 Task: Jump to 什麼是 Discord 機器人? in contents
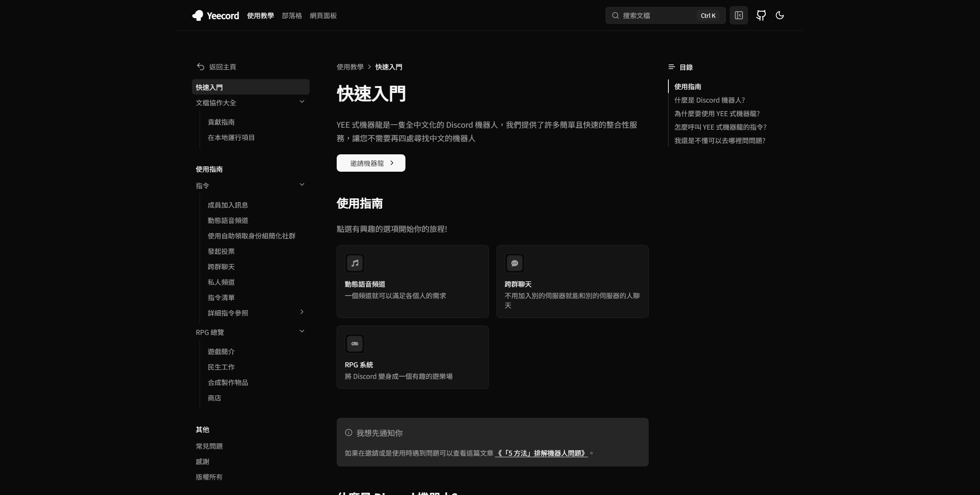[709, 100]
